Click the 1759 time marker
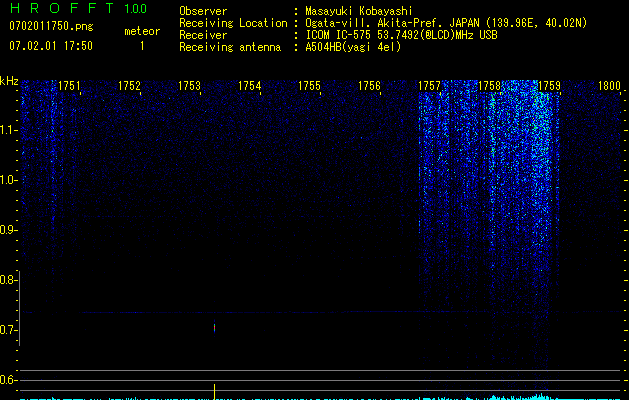The height and width of the screenshot is (400, 629). 549,86
